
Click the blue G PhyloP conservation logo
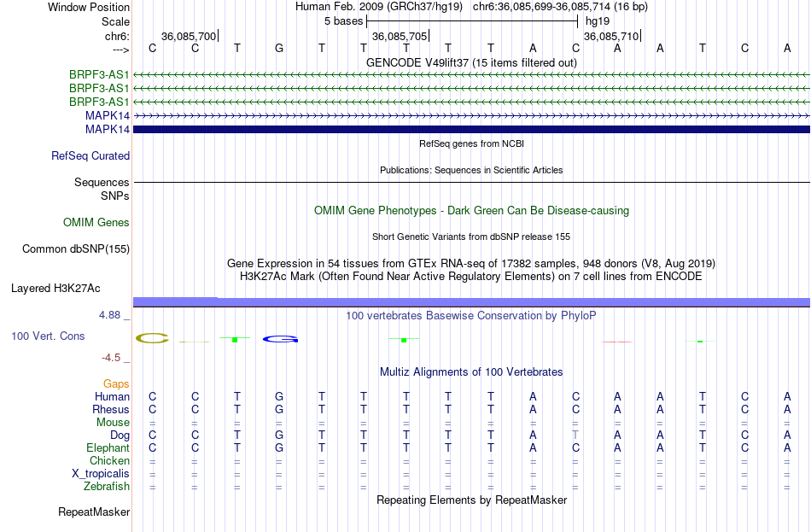(x=280, y=340)
